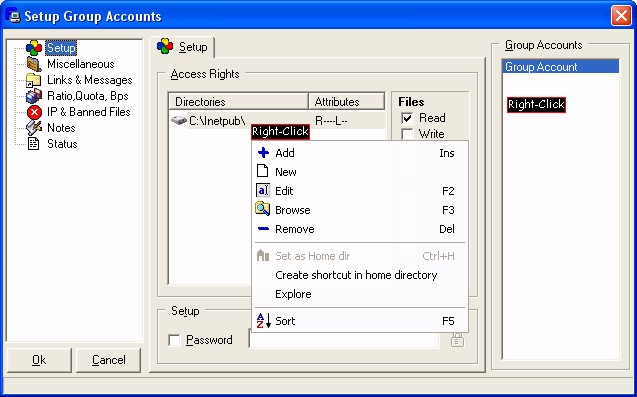Click the Browse magnifier folder icon
Viewport: 637px width, 397px height.
(x=262, y=209)
